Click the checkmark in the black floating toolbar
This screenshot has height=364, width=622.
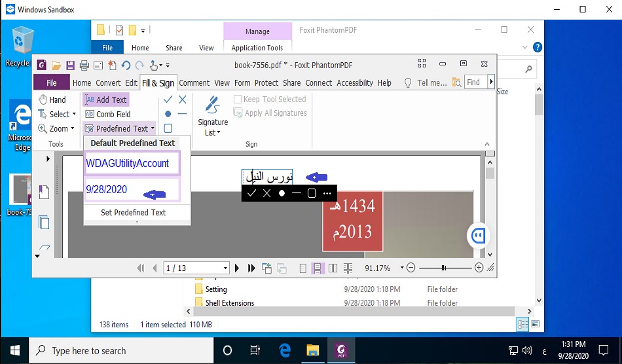(x=251, y=193)
